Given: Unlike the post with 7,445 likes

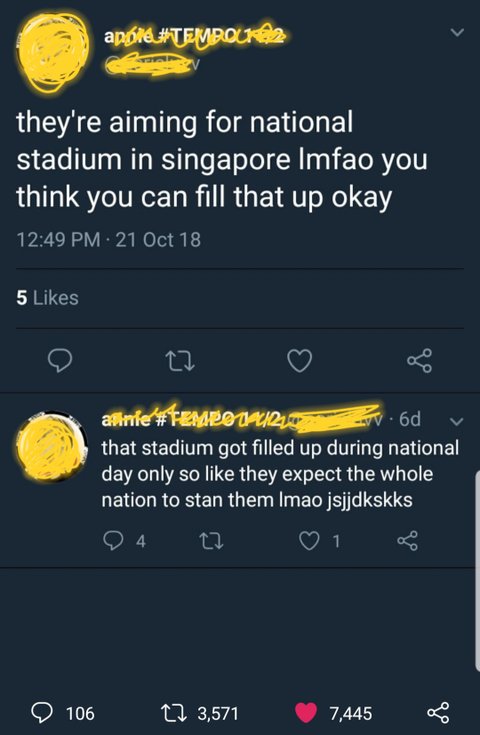Looking at the screenshot, I should (x=334, y=713).
